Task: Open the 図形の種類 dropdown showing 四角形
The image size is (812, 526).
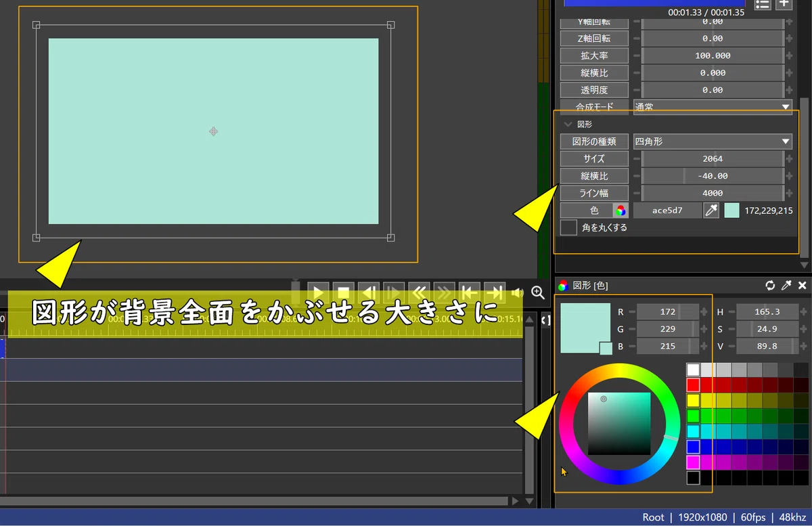Action: click(x=713, y=141)
